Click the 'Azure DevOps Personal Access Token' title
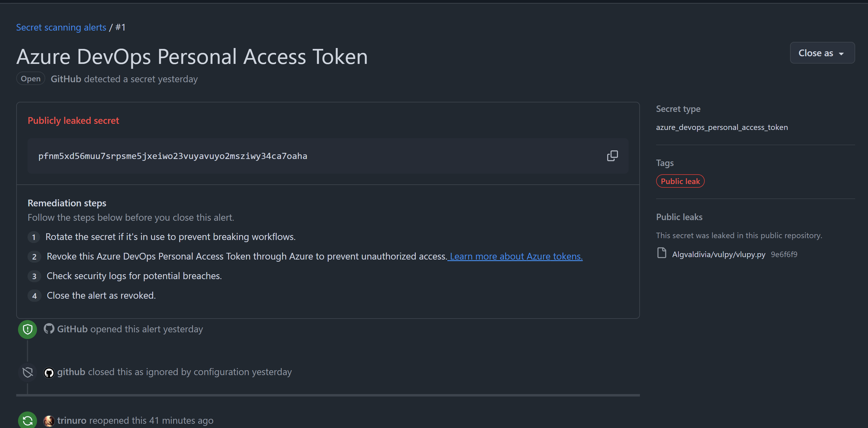The image size is (868, 428). [192, 56]
